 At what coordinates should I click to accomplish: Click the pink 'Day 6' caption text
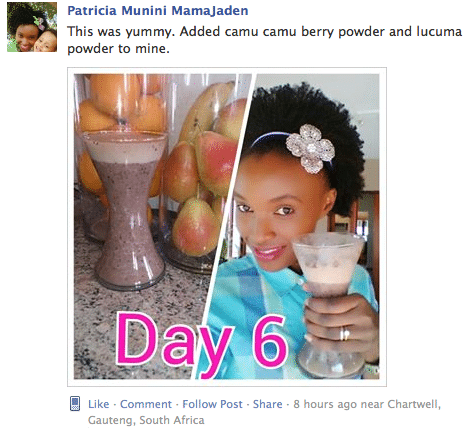(x=202, y=345)
